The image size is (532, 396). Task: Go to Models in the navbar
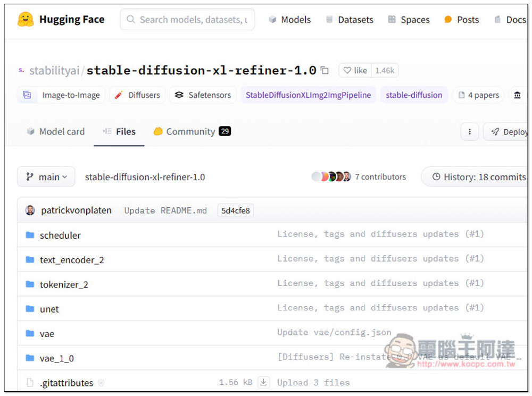point(290,20)
